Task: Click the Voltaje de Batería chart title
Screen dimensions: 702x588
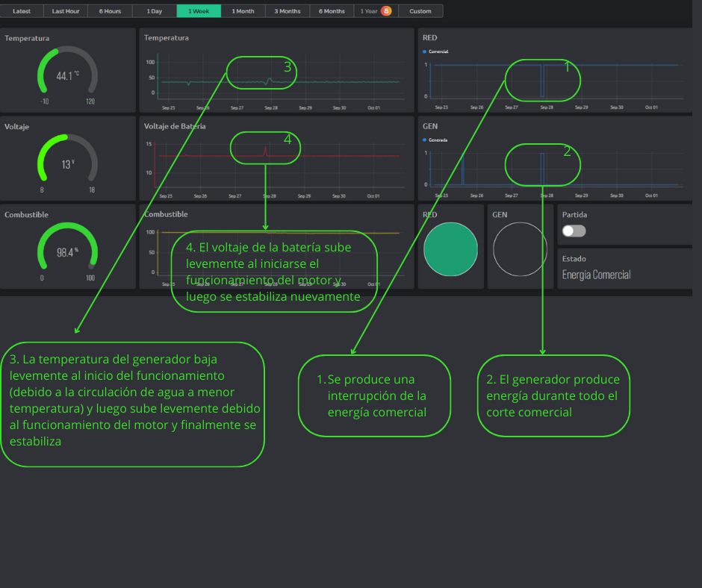Action: point(175,126)
